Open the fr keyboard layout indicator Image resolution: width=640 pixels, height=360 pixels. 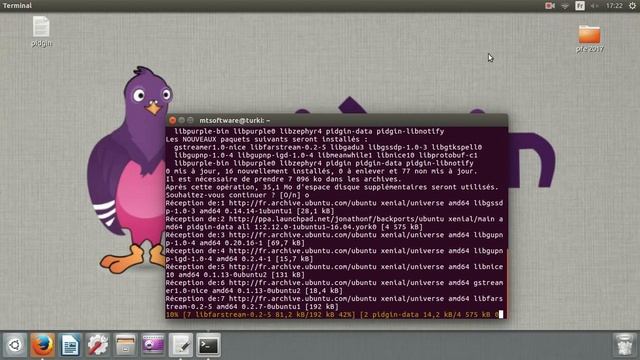[x=580, y=6]
